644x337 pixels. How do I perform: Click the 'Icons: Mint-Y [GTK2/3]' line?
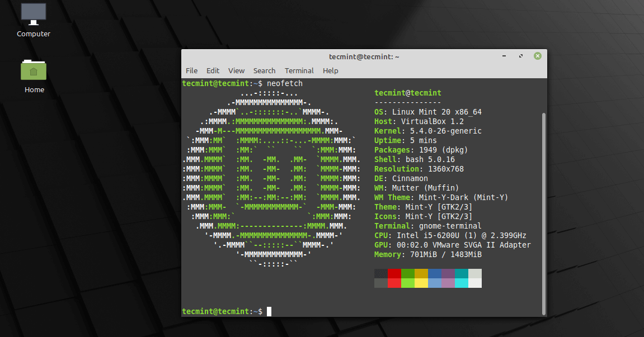(x=424, y=216)
